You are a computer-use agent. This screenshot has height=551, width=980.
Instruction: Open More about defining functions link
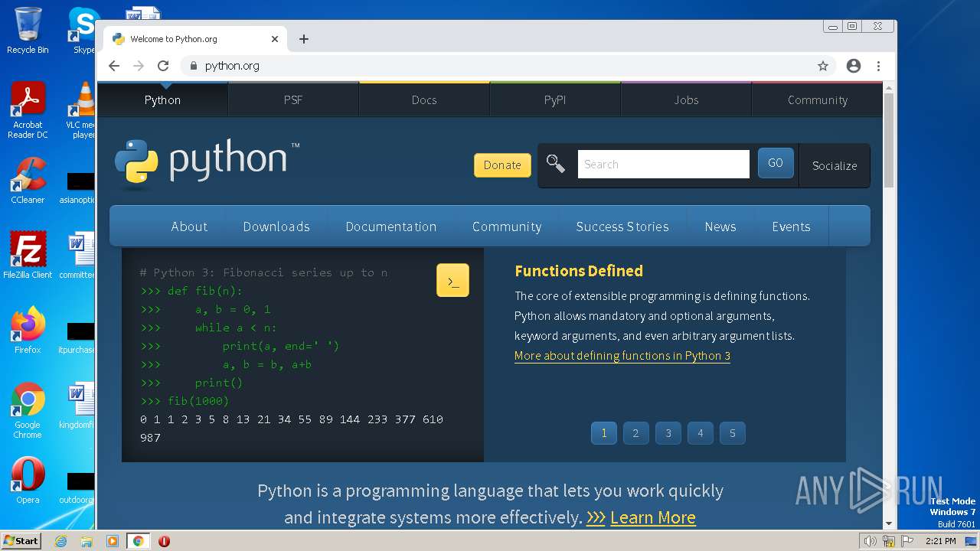pos(622,356)
